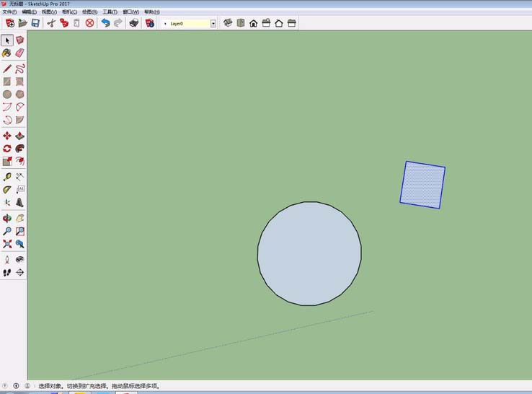Activate the Line pencil tool
Screen dimensions: 532x394
(7, 69)
